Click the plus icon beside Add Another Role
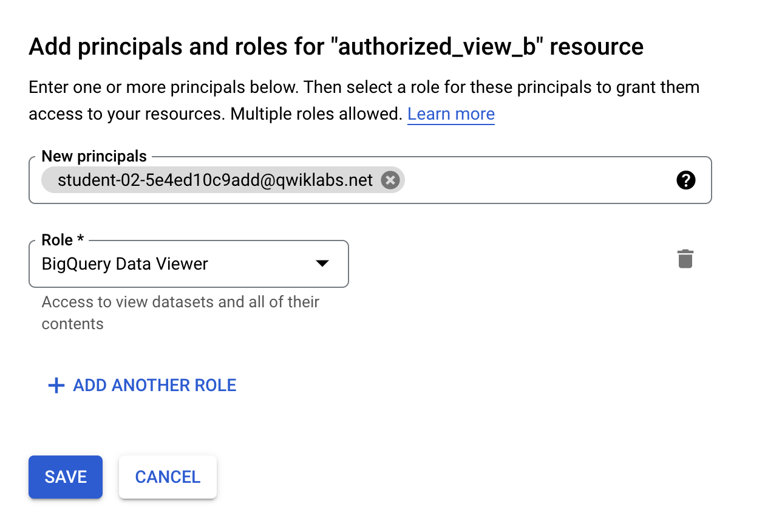The image size is (782, 532). tap(56, 386)
